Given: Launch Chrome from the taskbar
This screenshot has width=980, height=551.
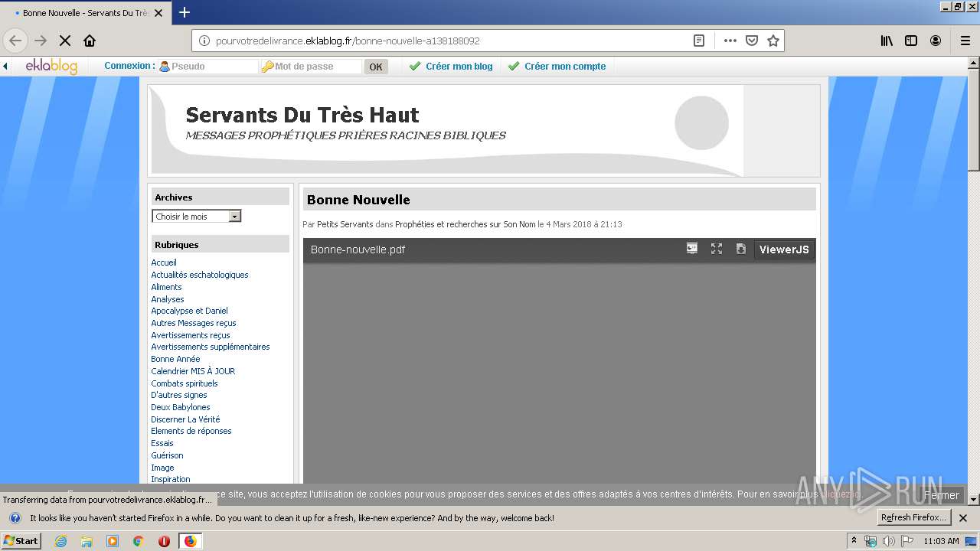Looking at the screenshot, I should 138,541.
